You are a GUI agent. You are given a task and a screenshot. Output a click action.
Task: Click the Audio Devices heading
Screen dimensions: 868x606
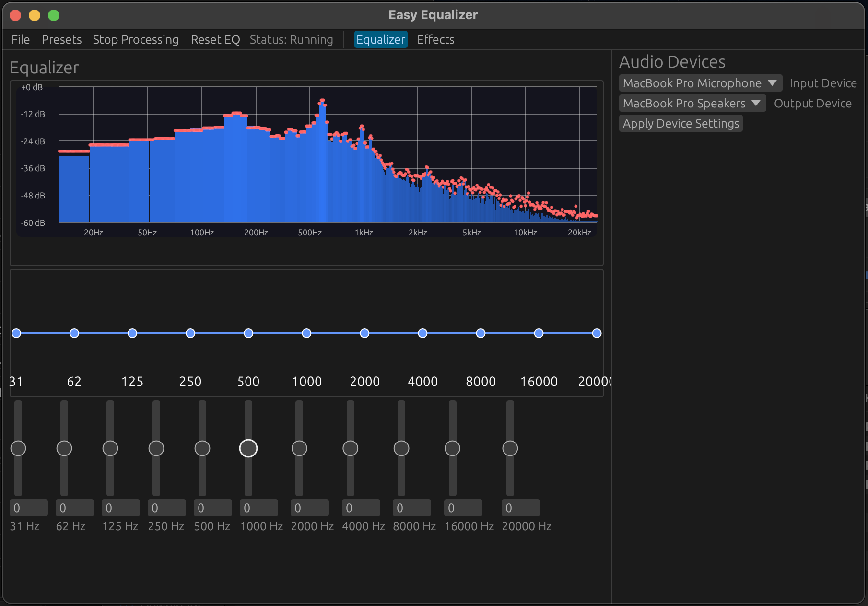click(x=672, y=62)
